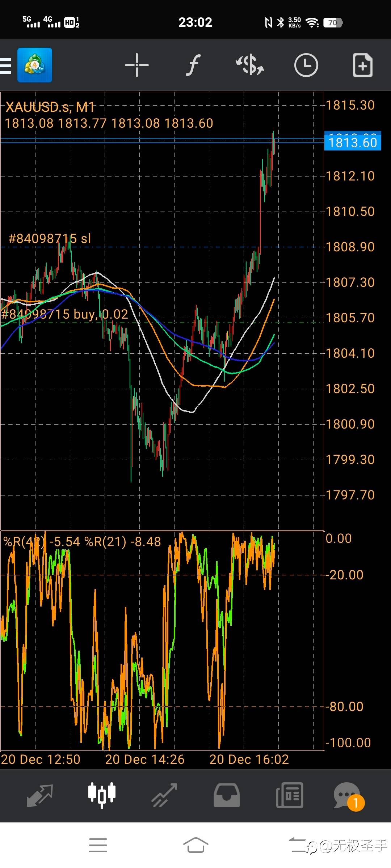Screen dimensions: 391x868
Task: Tap the Android home navigation button
Action: tap(195, 845)
